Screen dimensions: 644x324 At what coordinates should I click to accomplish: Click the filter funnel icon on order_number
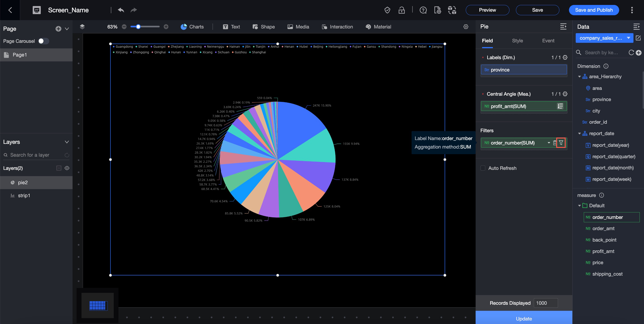[561, 143]
